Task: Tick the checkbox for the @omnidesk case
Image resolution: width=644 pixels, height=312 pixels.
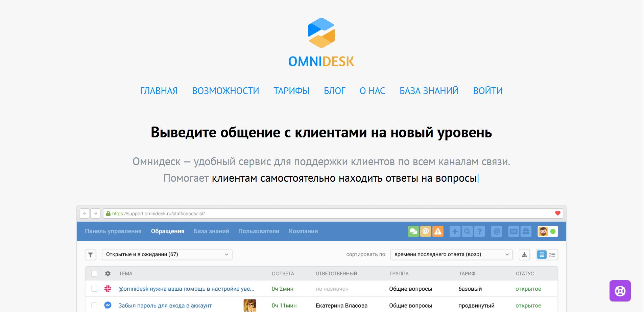Action: coord(94,289)
